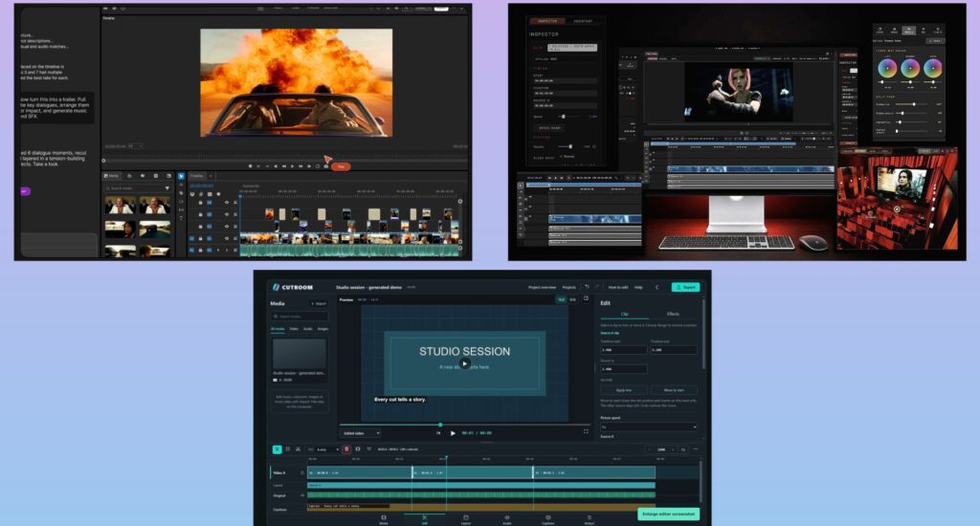
Task: Select the Inspector tab in the dark red editor
Action: (546, 21)
